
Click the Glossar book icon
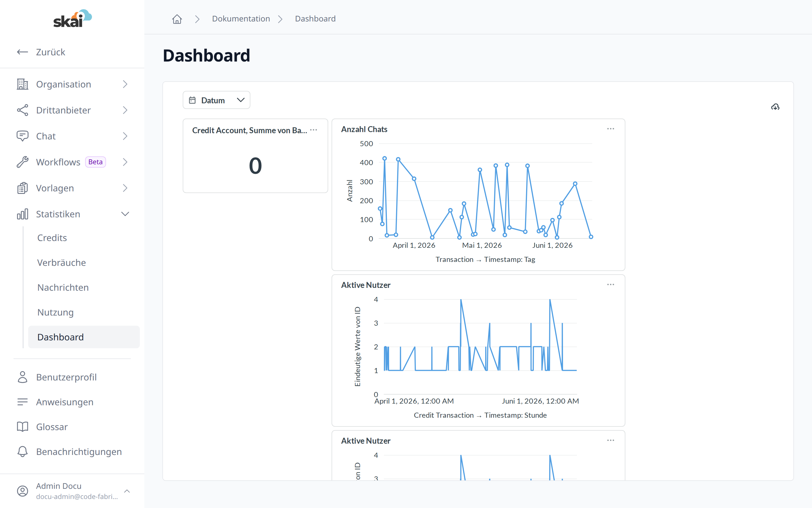point(23,427)
